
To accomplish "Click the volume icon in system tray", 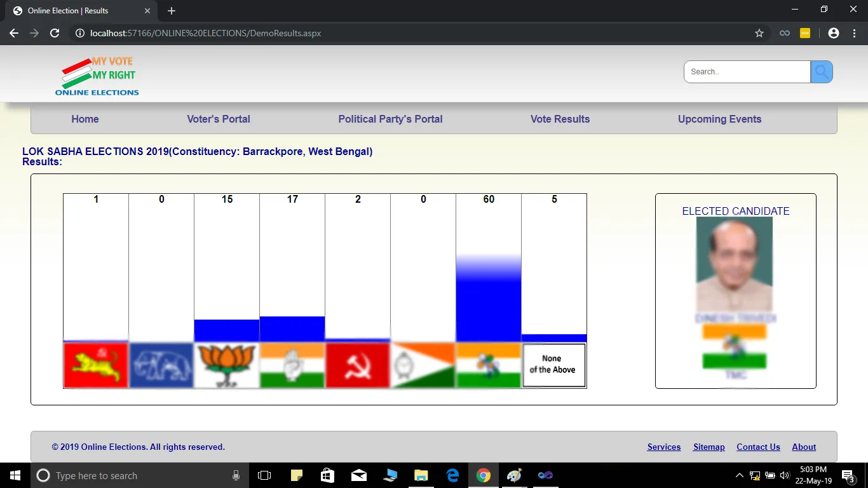I will [x=784, y=475].
